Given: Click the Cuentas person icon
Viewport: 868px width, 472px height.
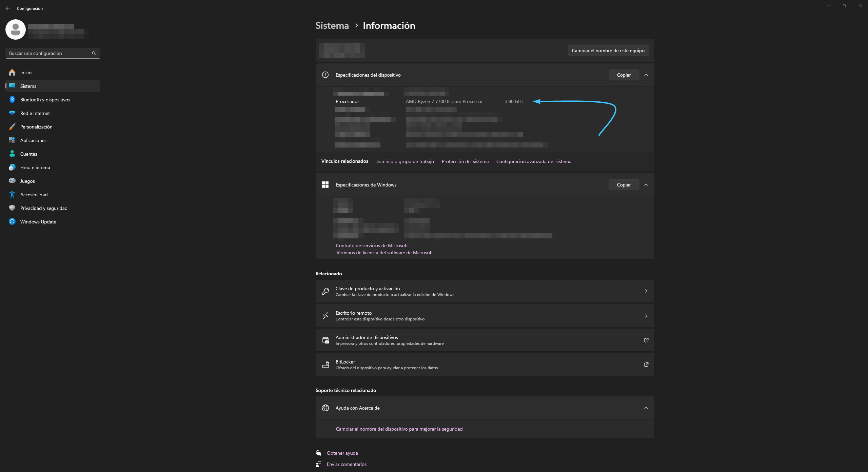Looking at the screenshot, I should tap(12, 154).
